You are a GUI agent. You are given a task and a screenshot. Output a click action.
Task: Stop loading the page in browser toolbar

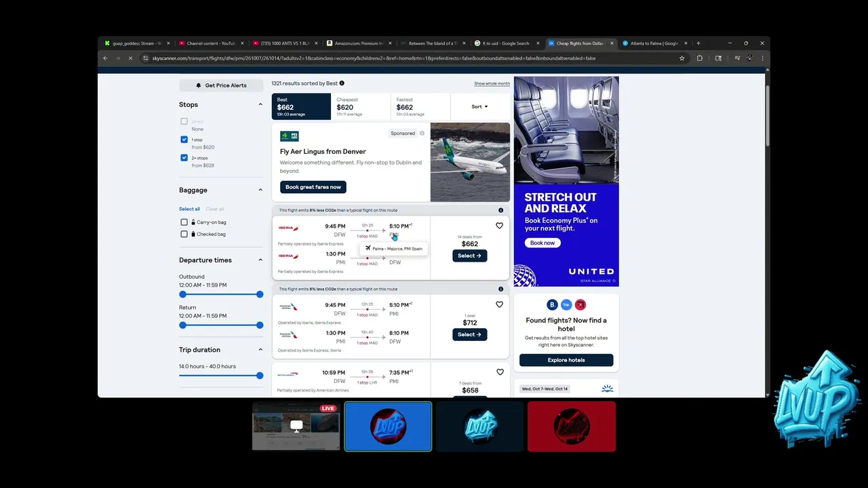[x=130, y=58]
